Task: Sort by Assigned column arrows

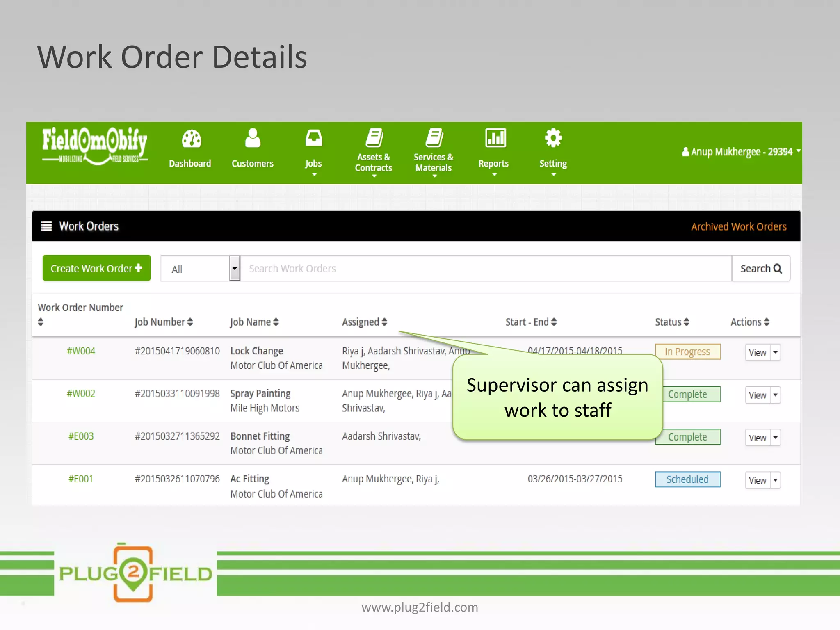Action: (x=384, y=322)
